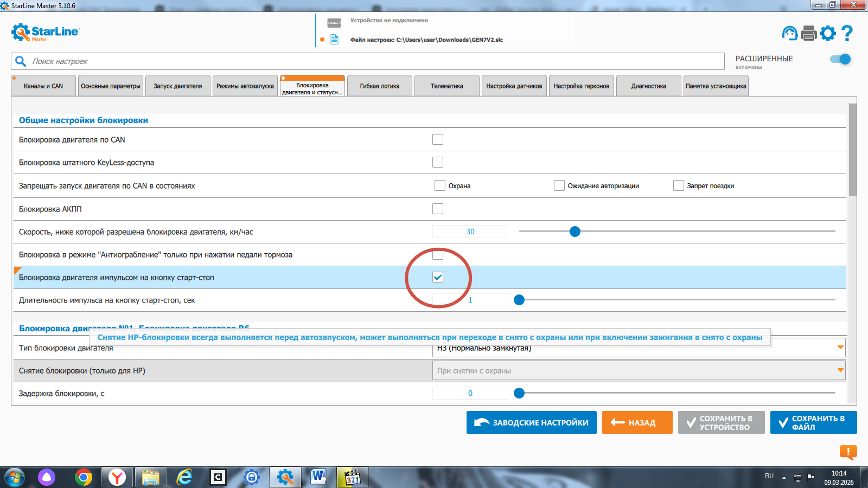Expand the Тип блокировки двигателя dropdown

pyautogui.click(x=840, y=348)
